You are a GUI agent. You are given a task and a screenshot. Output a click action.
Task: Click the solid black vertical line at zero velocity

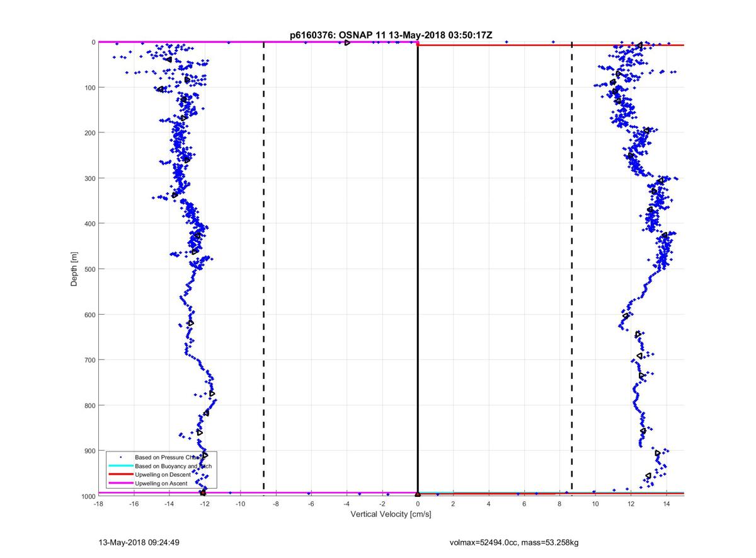pyautogui.click(x=418, y=268)
